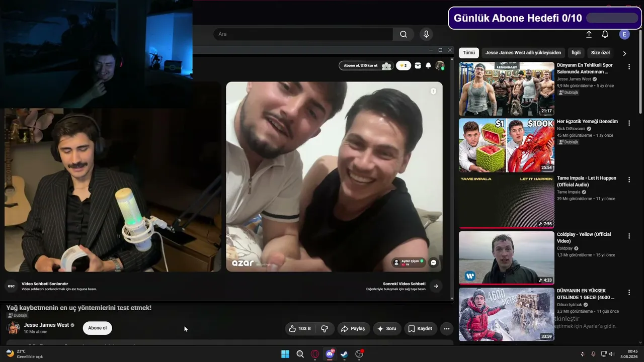Open the weather widget 23°C

pos(24,354)
